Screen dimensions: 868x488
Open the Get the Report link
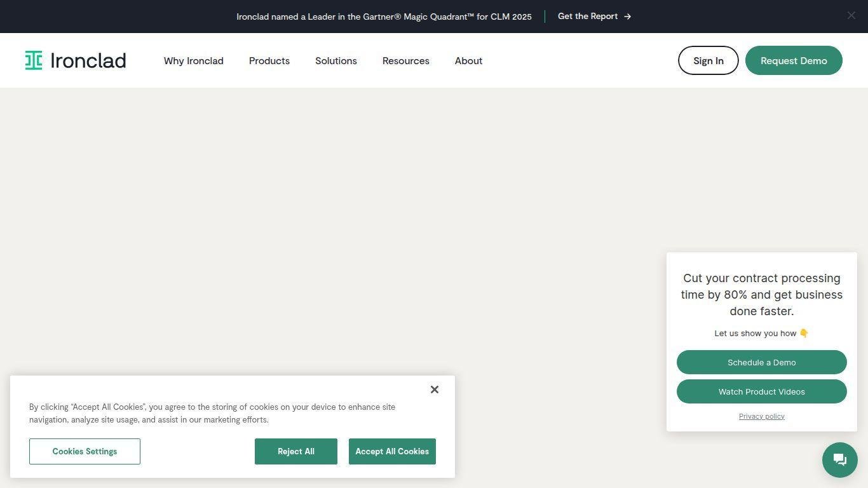(587, 17)
